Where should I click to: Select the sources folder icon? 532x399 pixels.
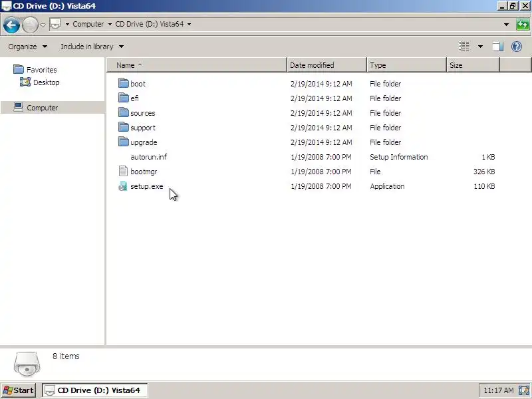point(124,112)
